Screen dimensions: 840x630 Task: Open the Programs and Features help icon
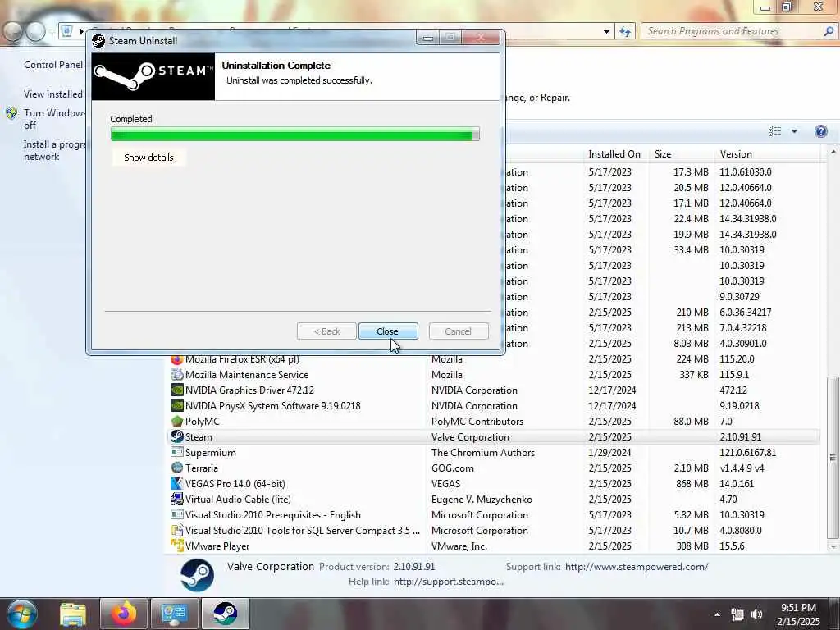[820, 131]
